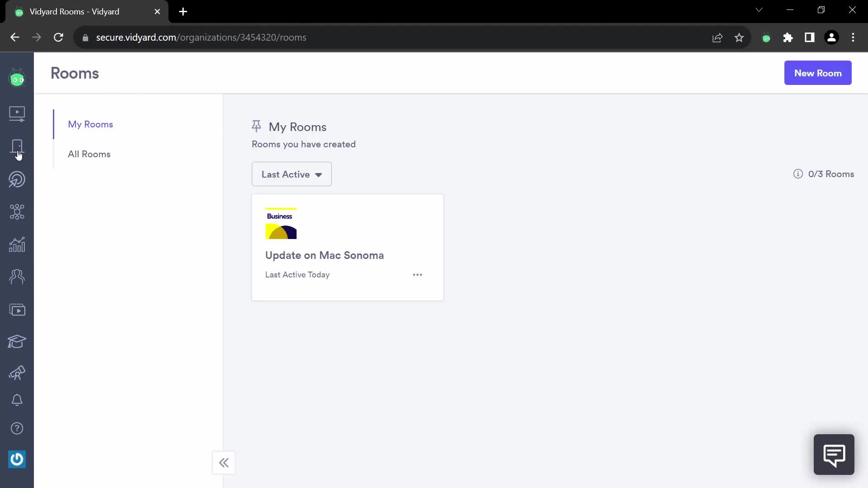868x488 pixels.
Task: Click the Vidyard organization profile avatar
Action: tap(17, 79)
